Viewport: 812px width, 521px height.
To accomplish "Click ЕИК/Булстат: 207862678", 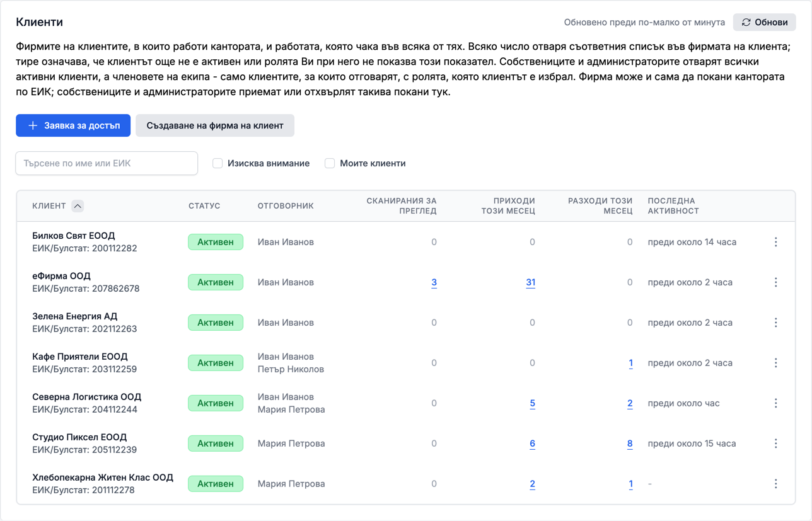I will click(x=86, y=289).
